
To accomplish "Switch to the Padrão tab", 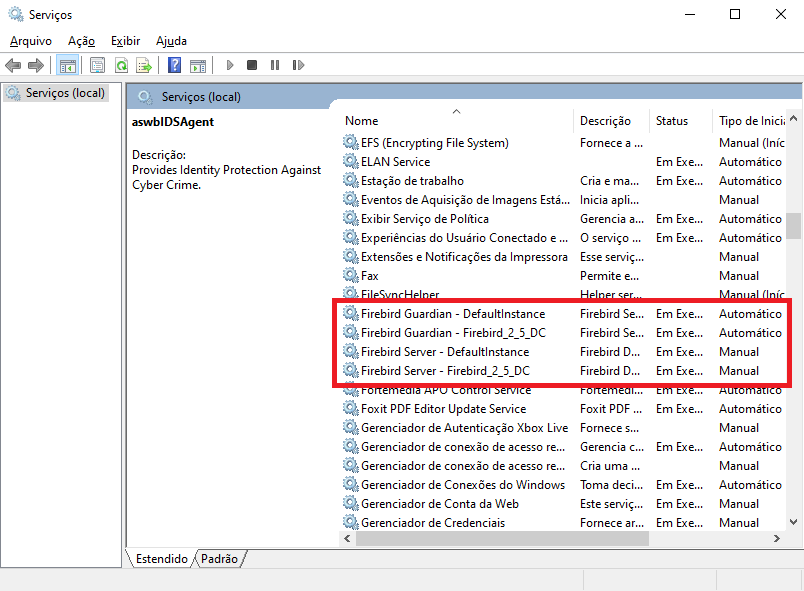I will tap(219, 559).
